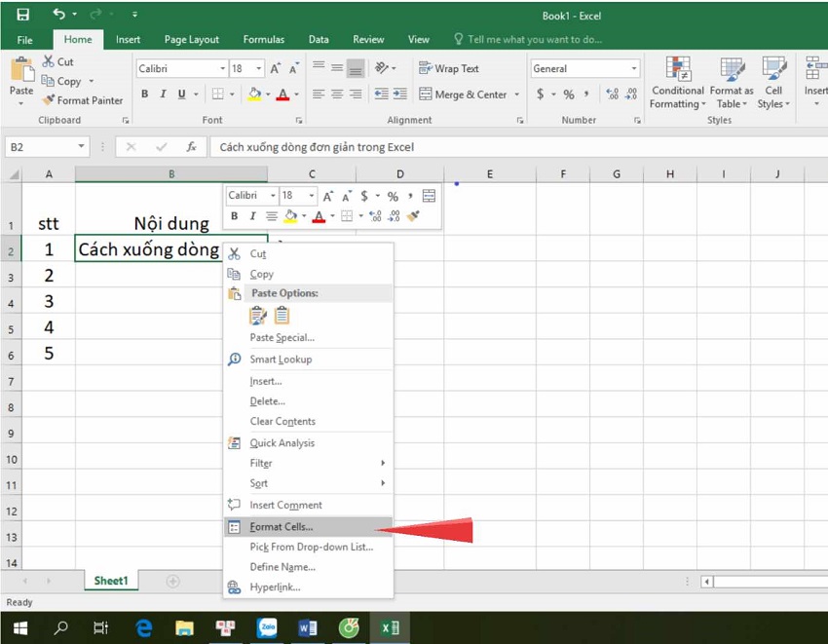Switch to the Formulas tab
This screenshot has height=644, width=828.
264,40
